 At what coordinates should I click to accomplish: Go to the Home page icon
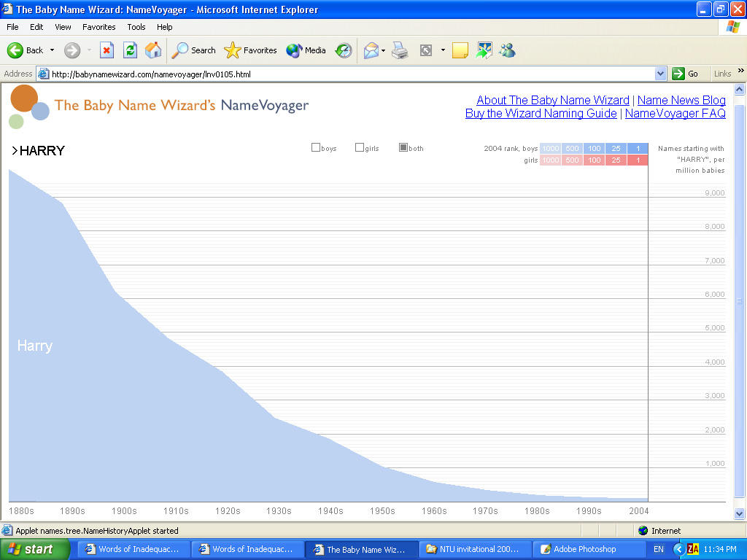(x=153, y=50)
